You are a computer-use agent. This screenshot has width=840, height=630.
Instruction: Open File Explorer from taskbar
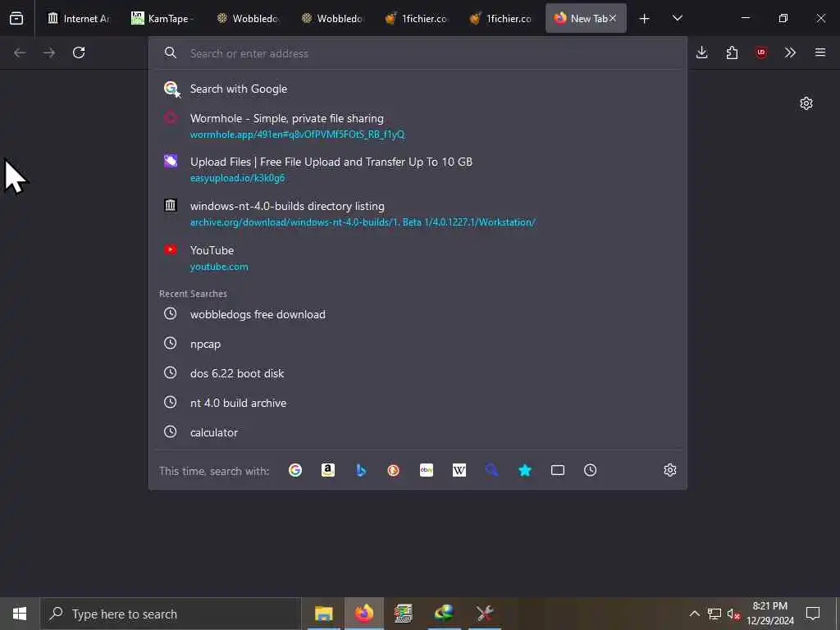point(323,614)
